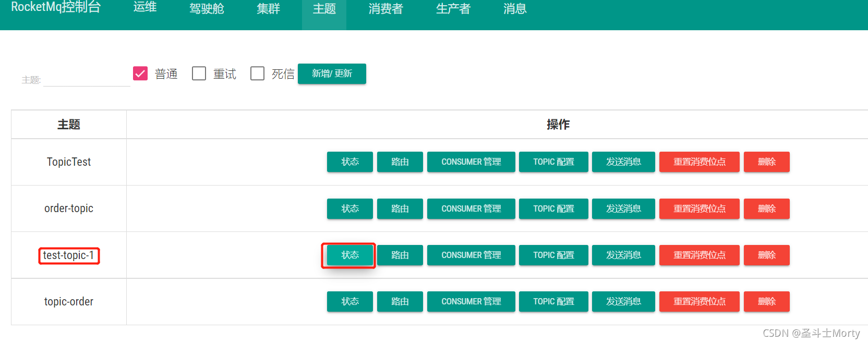Click the RocketMq控制台 title link

click(x=56, y=7)
